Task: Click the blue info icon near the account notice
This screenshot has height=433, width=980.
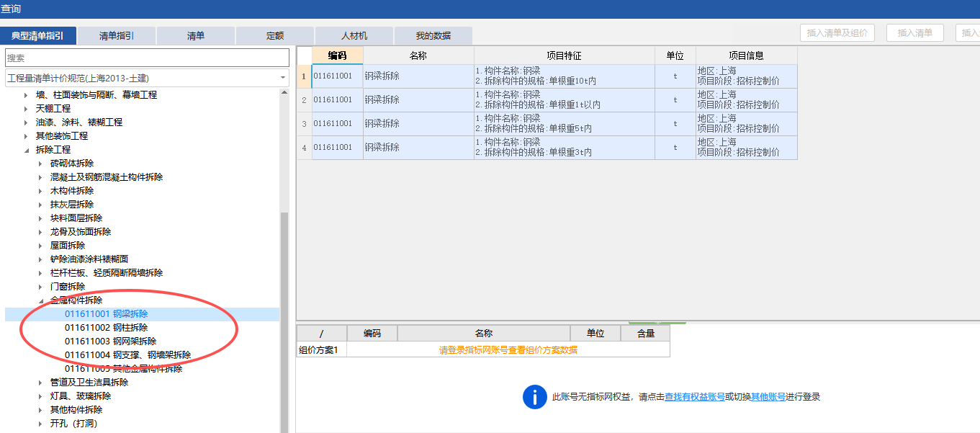Action: 534,397
